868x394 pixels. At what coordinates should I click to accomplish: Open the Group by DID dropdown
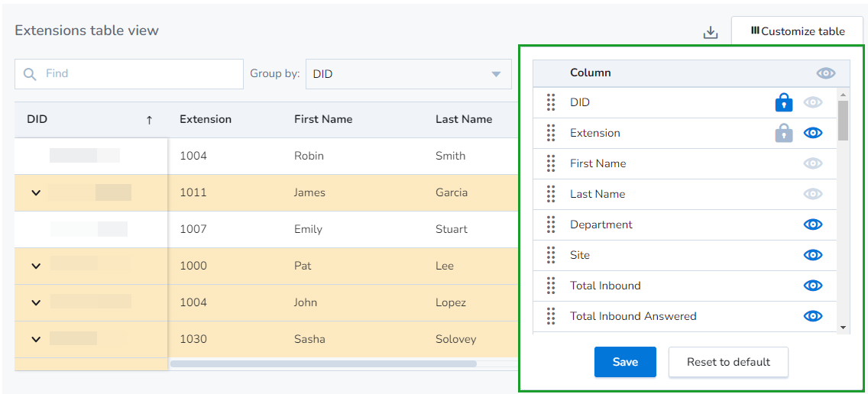click(409, 74)
